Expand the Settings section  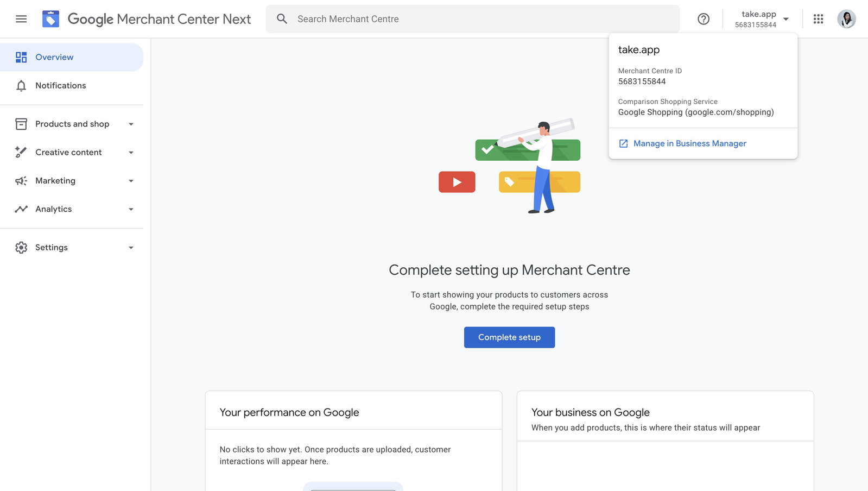point(131,248)
